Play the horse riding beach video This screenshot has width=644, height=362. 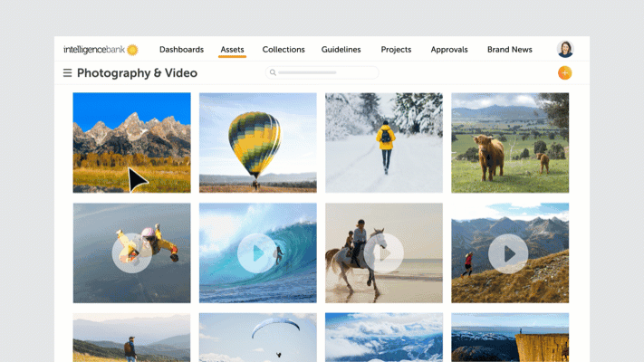384,253
